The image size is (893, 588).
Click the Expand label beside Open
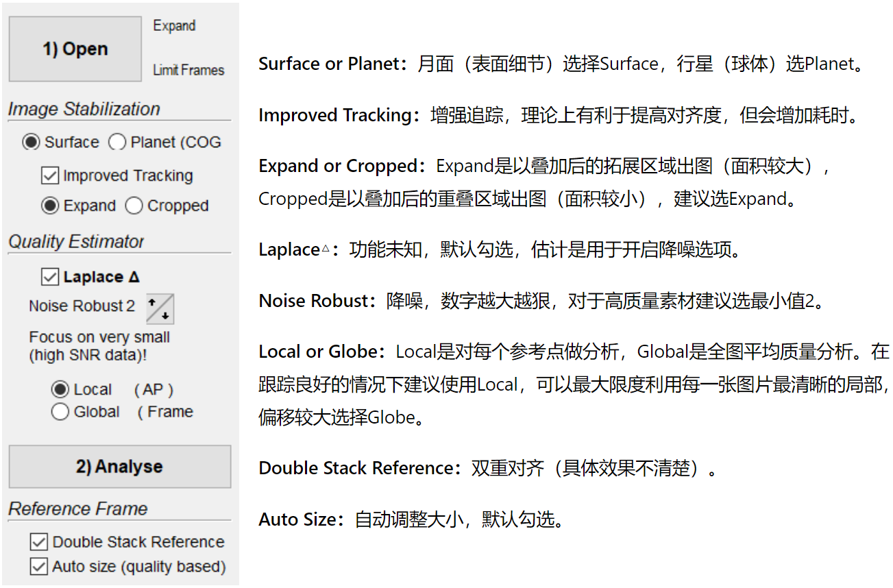pyautogui.click(x=174, y=26)
